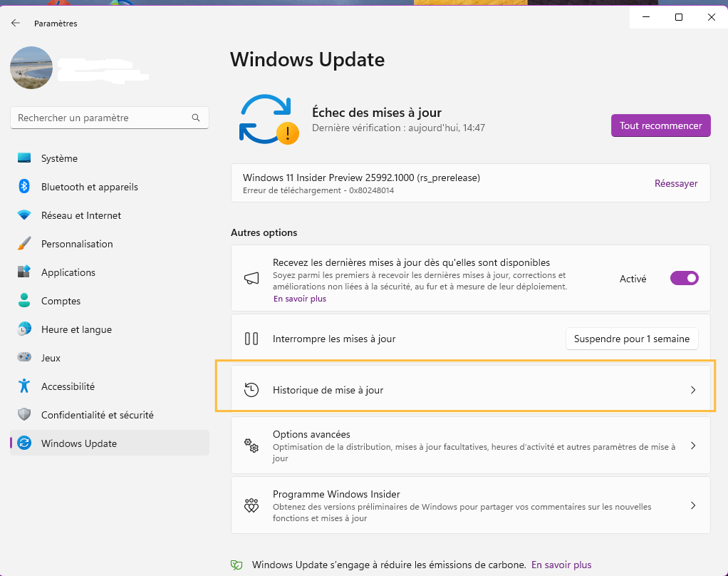
Task: Click the Tout recommencer button
Action: click(660, 125)
